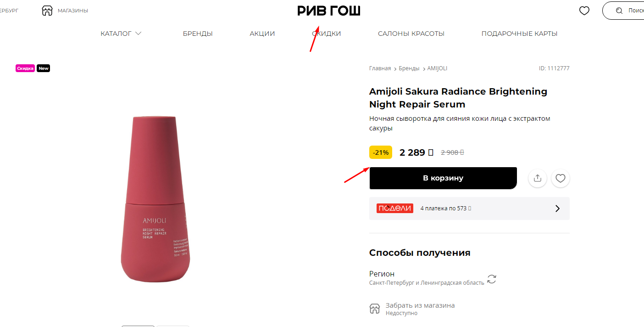Go to Акции menu section
The width and height of the screenshot is (644, 327).
point(262,34)
